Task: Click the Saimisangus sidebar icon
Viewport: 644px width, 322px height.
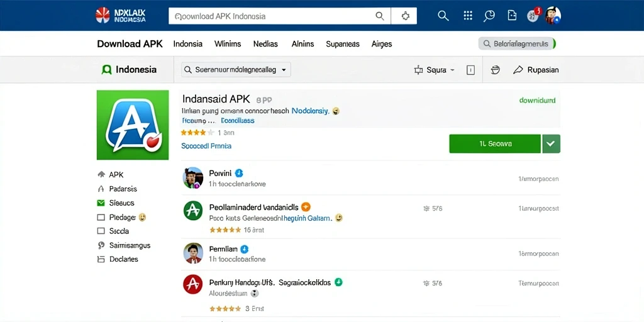Action: [101, 246]
